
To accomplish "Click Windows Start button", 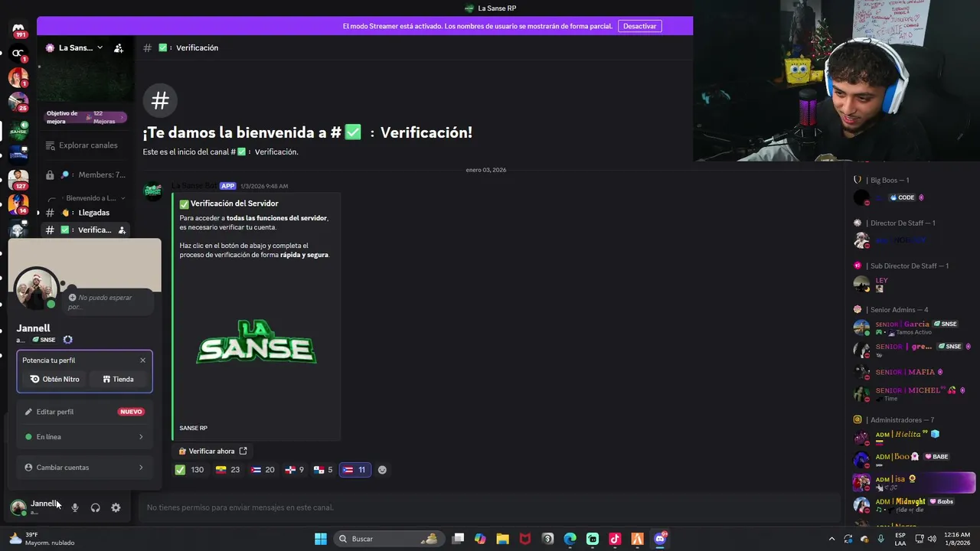I will click(x=321, y=539).
